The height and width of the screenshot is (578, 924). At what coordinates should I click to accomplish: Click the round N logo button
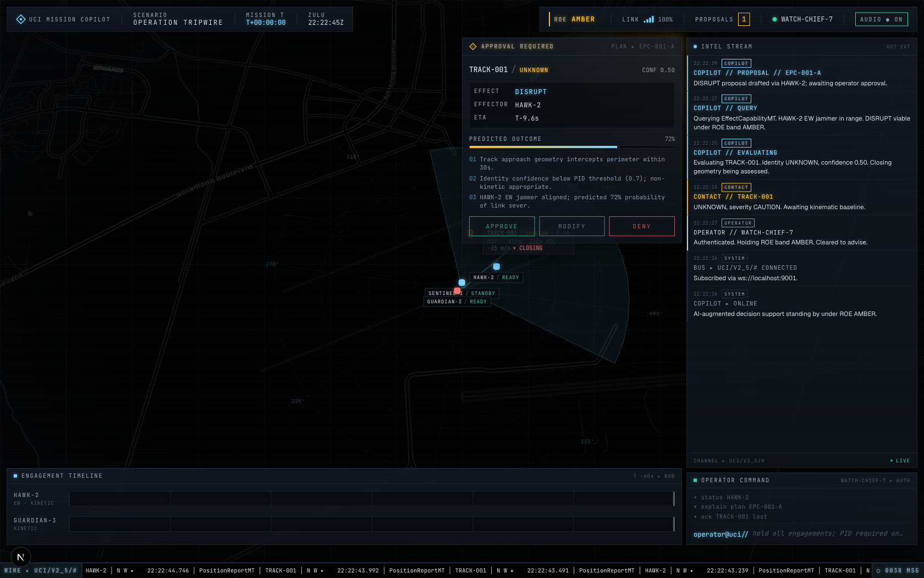pyautogui.click(x=21, y=557)
